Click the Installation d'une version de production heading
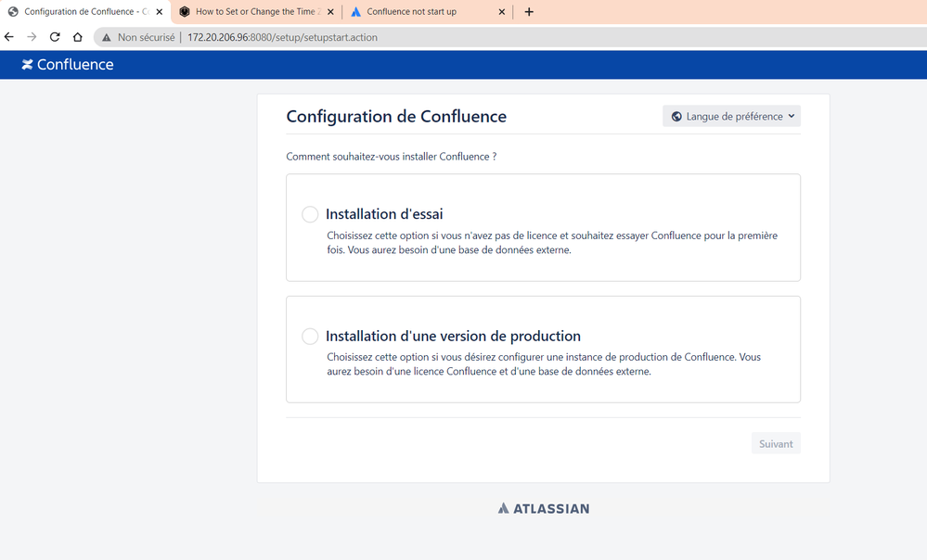Screen dimensions: 927x560 click(453, 337)
